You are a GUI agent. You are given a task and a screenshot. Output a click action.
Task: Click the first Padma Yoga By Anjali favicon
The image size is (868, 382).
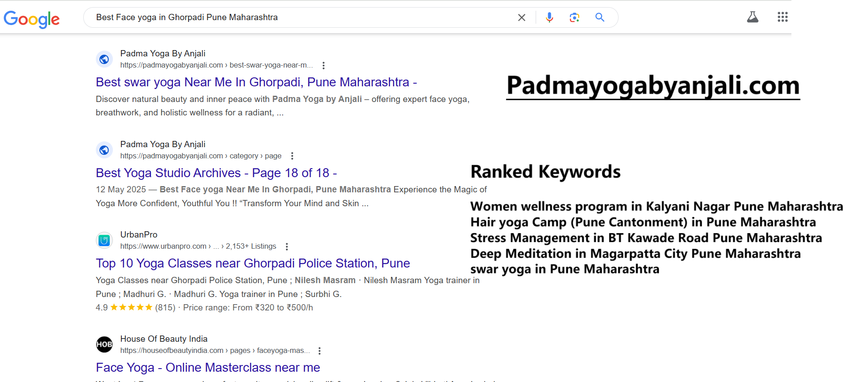[x=104, y=59]
